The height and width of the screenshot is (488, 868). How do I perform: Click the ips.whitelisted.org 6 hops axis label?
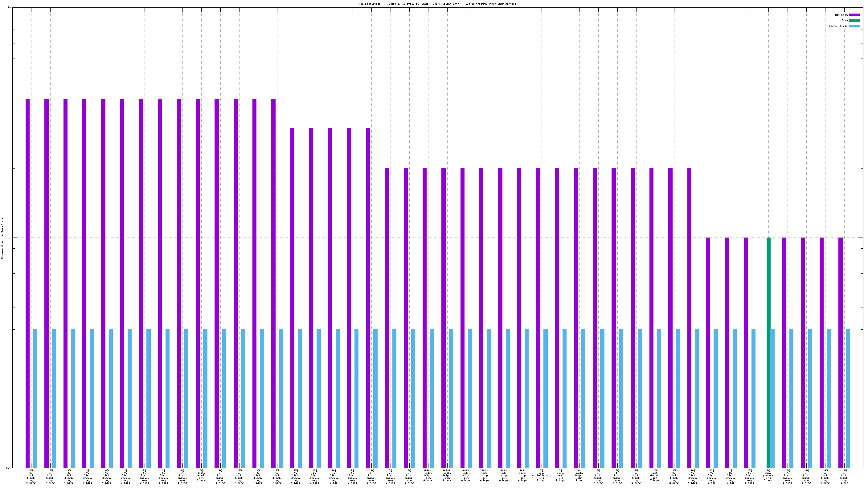tap(541, 475)
